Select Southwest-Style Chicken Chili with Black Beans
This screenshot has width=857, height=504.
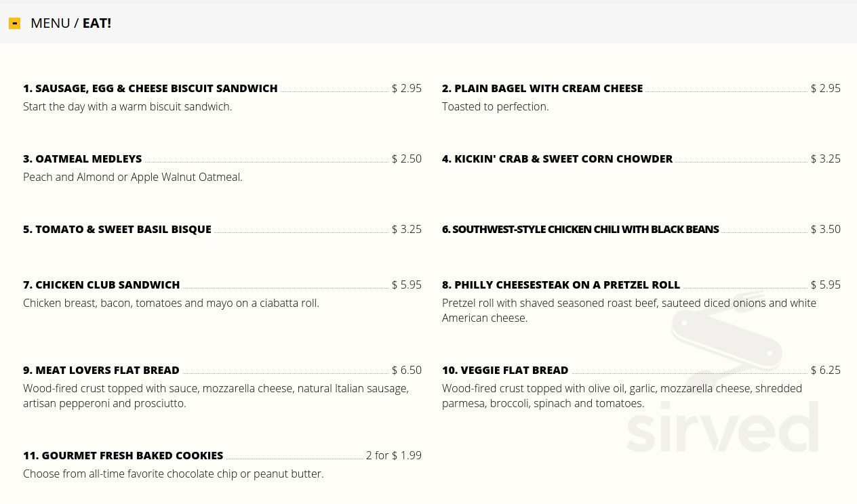pyautogui.click(x=580, y=229)
